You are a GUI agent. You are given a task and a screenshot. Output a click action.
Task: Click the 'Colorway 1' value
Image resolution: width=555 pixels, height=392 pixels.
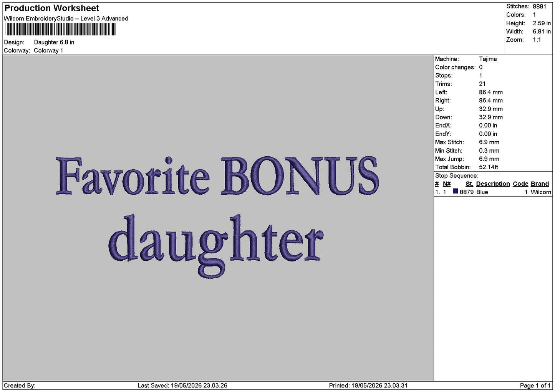(x=48, y=51)
